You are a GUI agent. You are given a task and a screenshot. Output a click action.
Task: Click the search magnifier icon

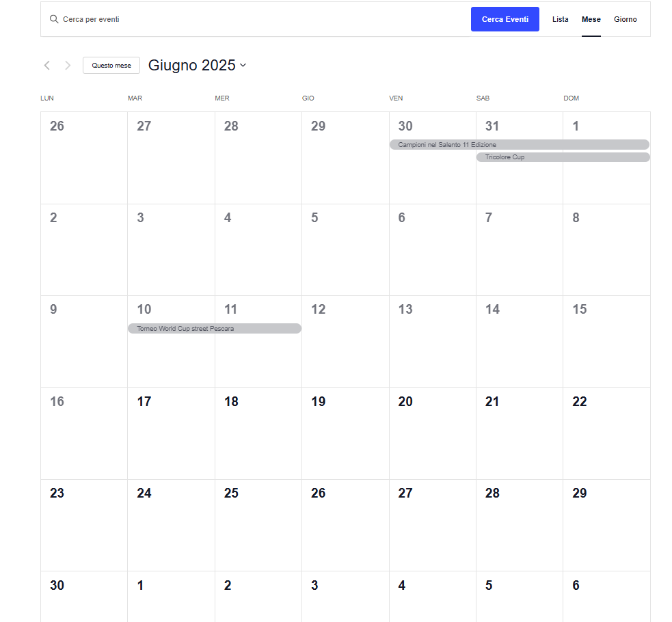[54, 19]
